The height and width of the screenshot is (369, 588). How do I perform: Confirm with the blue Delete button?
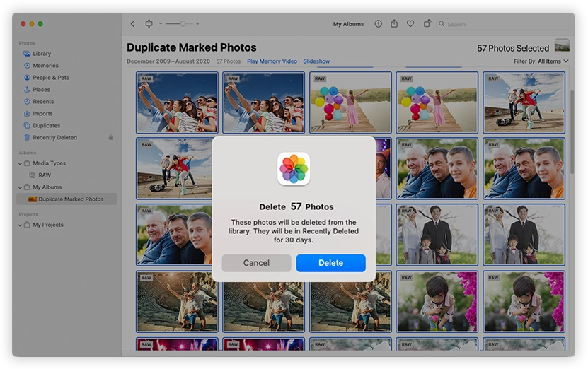pos(330,263)
